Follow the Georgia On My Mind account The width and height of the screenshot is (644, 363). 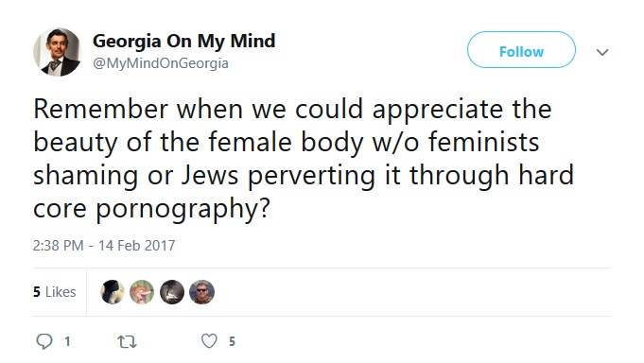[x=521, y=50]
